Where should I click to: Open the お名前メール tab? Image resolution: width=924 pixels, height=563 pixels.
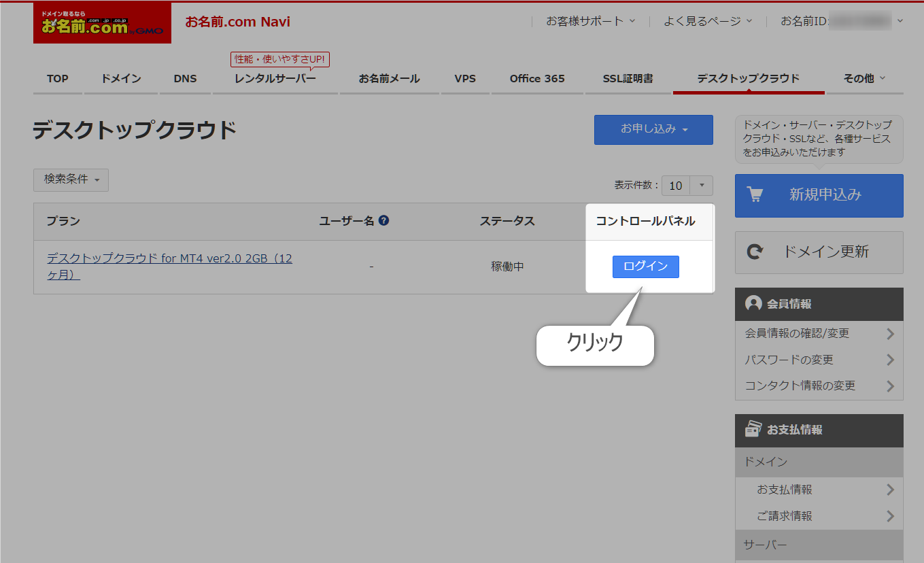[x=390, y=79]
